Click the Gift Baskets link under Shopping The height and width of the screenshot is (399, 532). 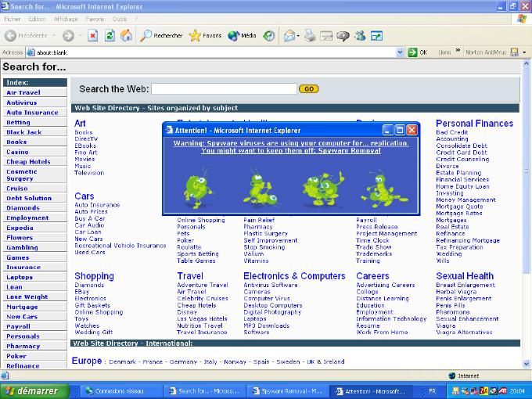pyautogui.click(x=92, y=305)
